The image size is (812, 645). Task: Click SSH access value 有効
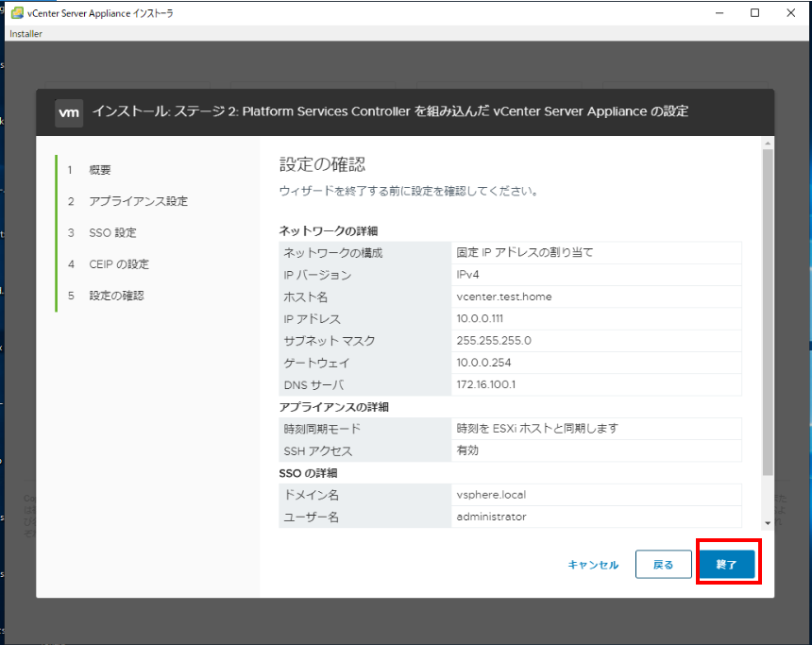point(467,450)
